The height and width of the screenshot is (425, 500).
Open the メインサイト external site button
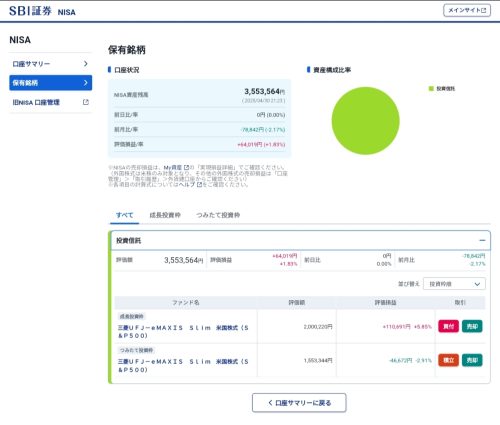pos(467,10)
